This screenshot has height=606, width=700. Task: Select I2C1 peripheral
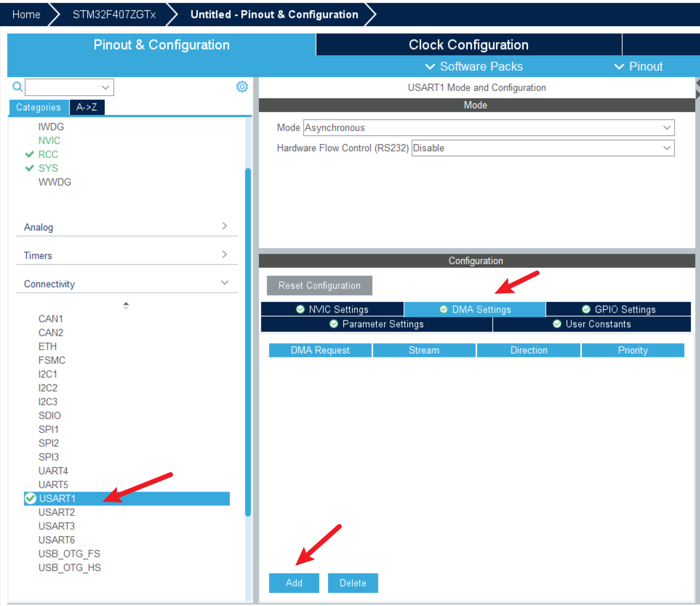pyautogui.click(x=48, y=374)
